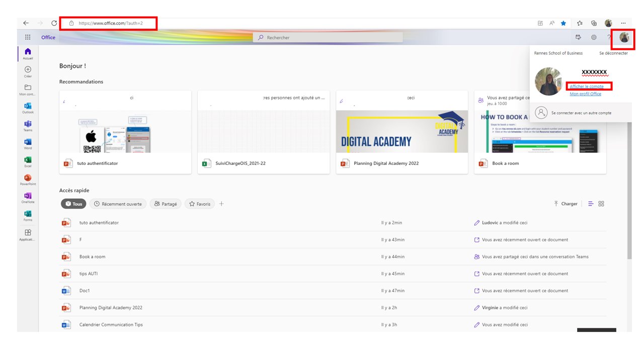Click the browser address bar URL
Screen dimensions: 644x349
[x=111, y=23]
